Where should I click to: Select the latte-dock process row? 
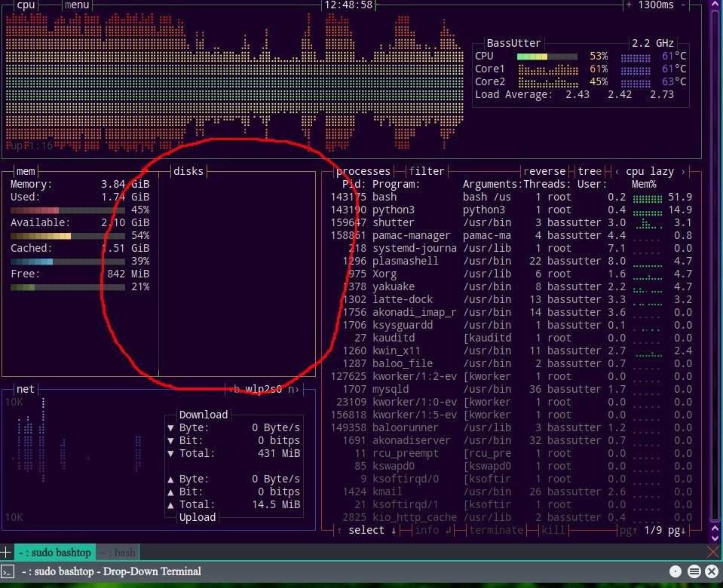[511, 300]
